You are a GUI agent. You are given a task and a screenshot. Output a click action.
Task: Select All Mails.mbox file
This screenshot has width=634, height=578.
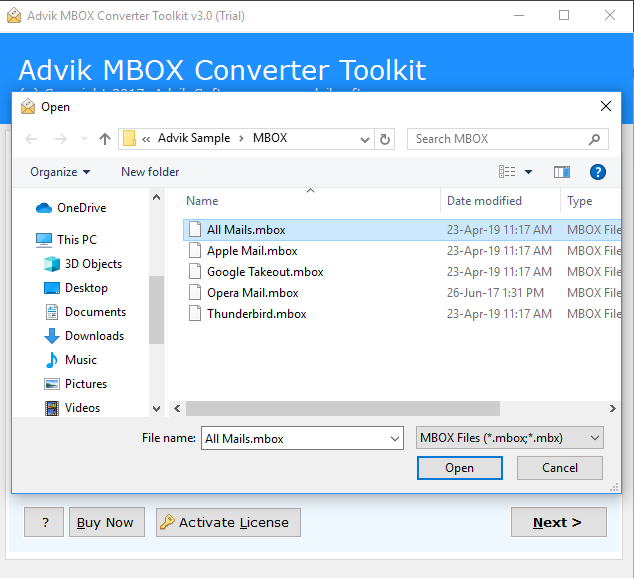tap(402, 230)
